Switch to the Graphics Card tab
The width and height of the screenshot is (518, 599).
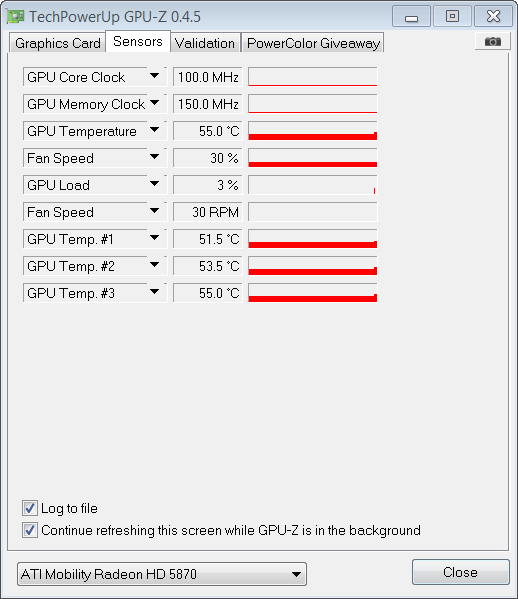tap(57, 43)
